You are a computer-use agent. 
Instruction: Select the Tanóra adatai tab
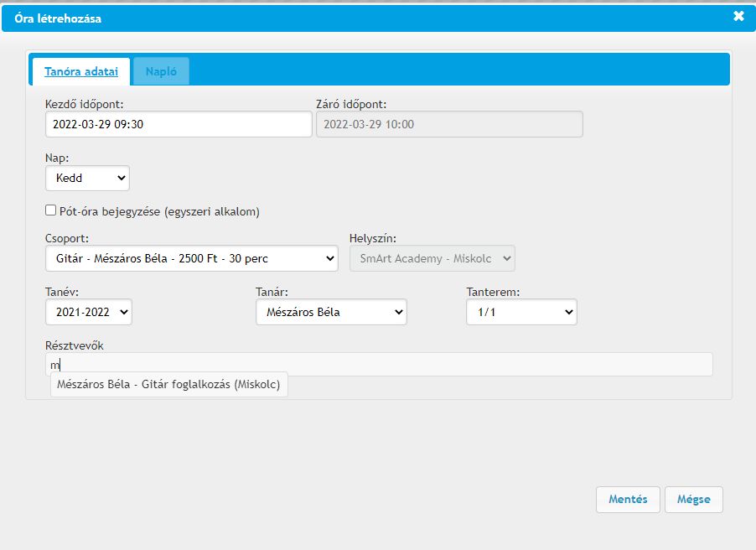(x=81, y=72)
